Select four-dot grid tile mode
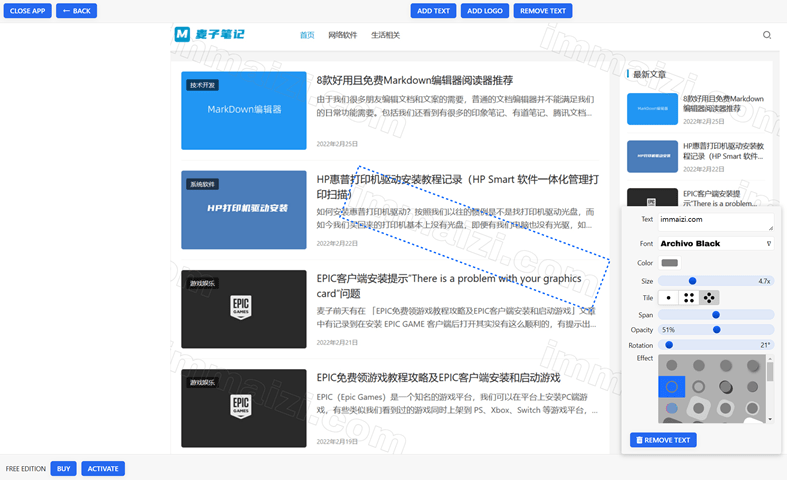 689,298
